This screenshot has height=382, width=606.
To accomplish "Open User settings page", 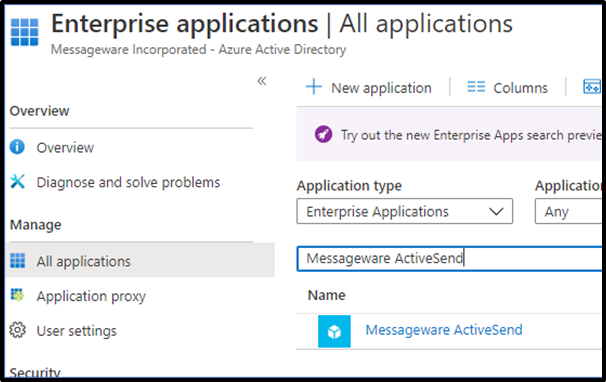I will point(77,331).
